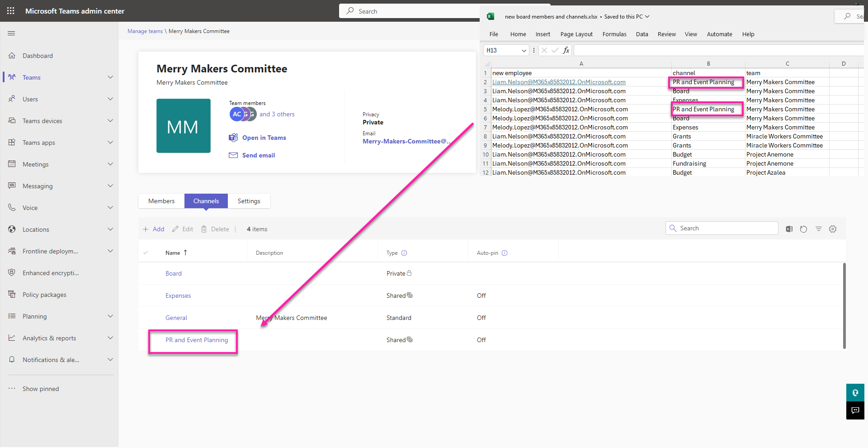Viewport: 868px width, 448px height.
Task: Expand the Teams devices section
Action: coord(110,121)
